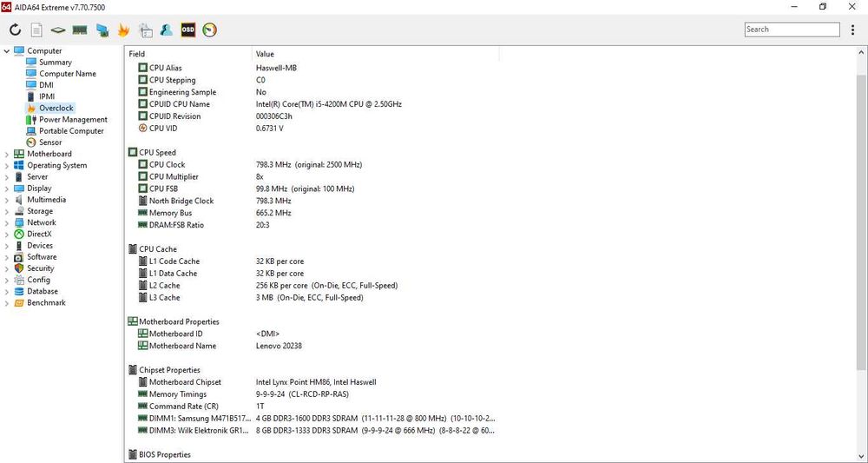Open the SensorPanel gauge toolbar icon
Image resolution: width=868 pixels, height=463 pixels.
[210, 30]
